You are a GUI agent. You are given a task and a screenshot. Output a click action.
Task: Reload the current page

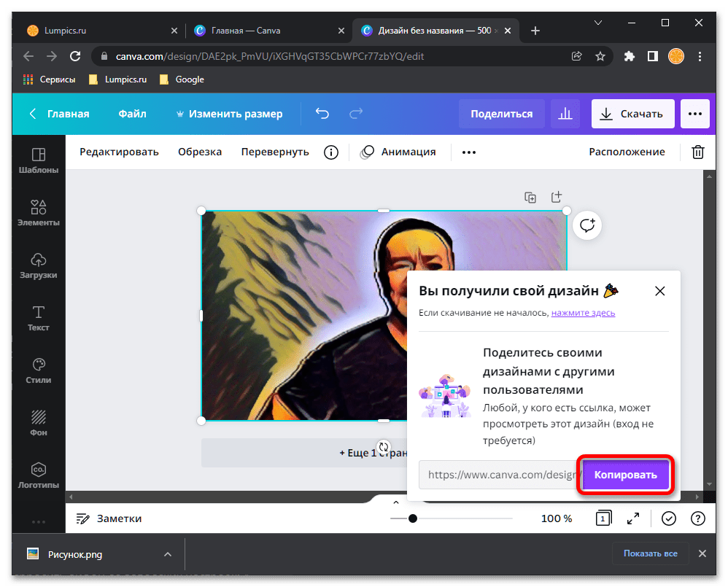tap(75, 57)
